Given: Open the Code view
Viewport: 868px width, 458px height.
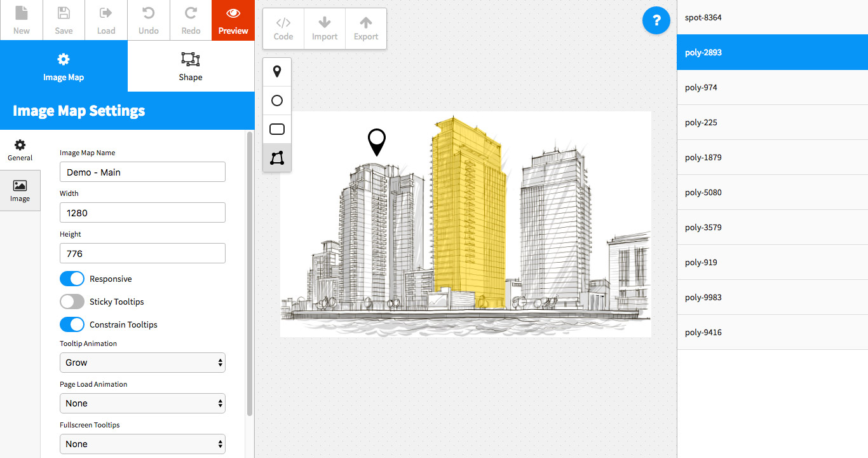Looking at the screenshot, I should (283, 29).
